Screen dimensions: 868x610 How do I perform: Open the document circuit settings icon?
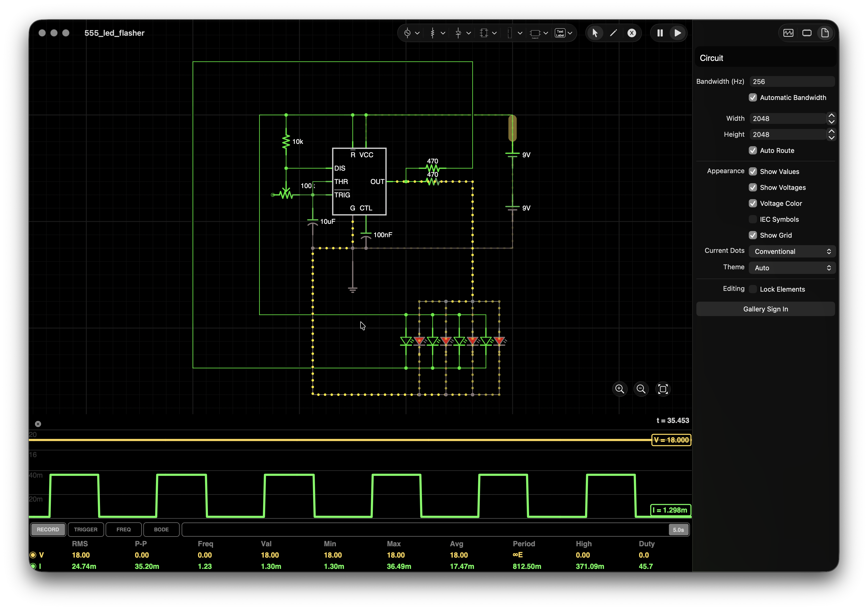click(825, 33)
